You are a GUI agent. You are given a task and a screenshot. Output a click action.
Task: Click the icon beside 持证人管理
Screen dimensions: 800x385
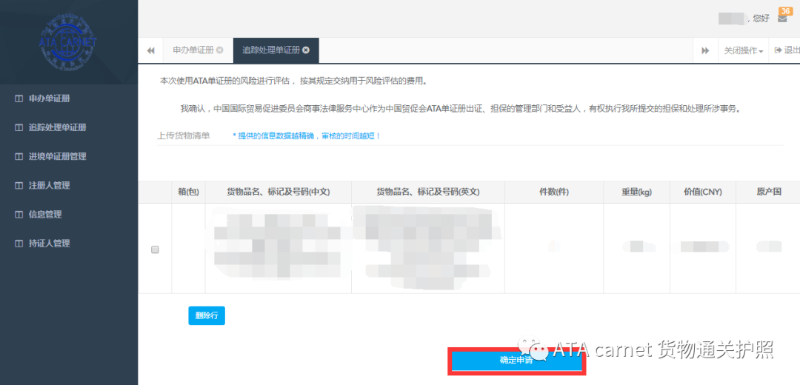19,243
